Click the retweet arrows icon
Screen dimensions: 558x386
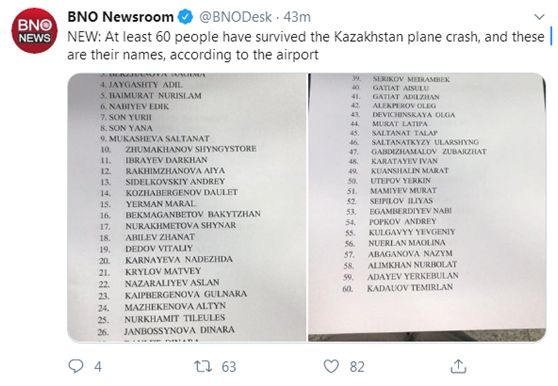(x=203, y=366)
